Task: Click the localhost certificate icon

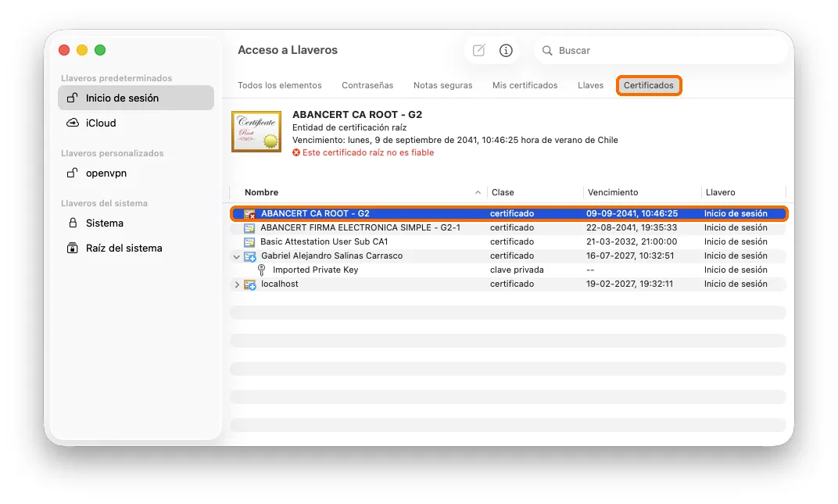Action: coord(249,284)
